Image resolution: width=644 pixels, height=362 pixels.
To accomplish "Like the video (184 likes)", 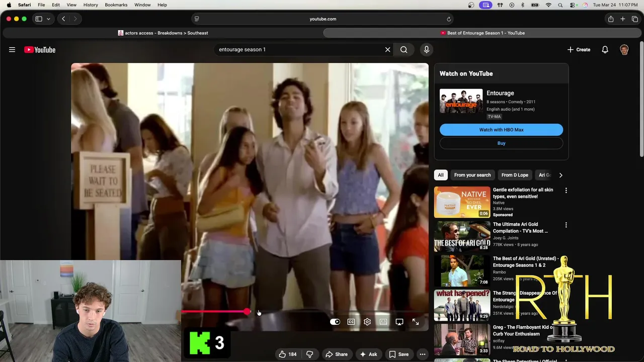I will click(x=287, y=354).
